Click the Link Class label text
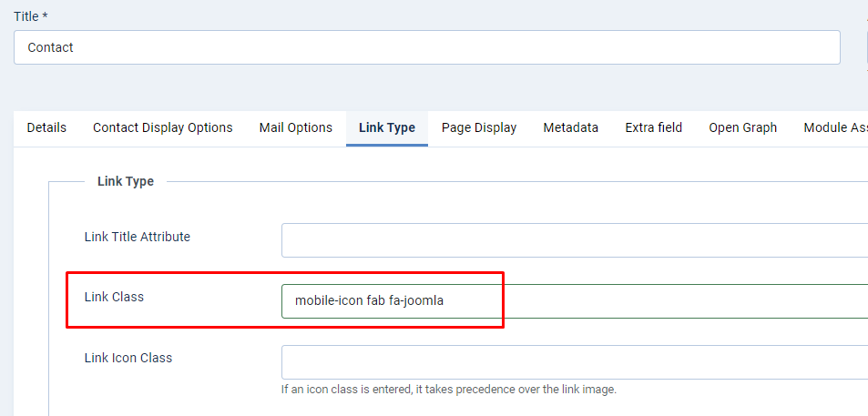868x416 pixels. [x=114, y=297]
